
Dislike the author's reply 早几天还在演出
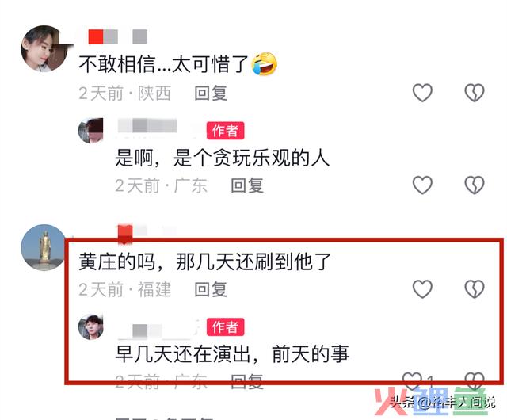[x=475, y=380]
